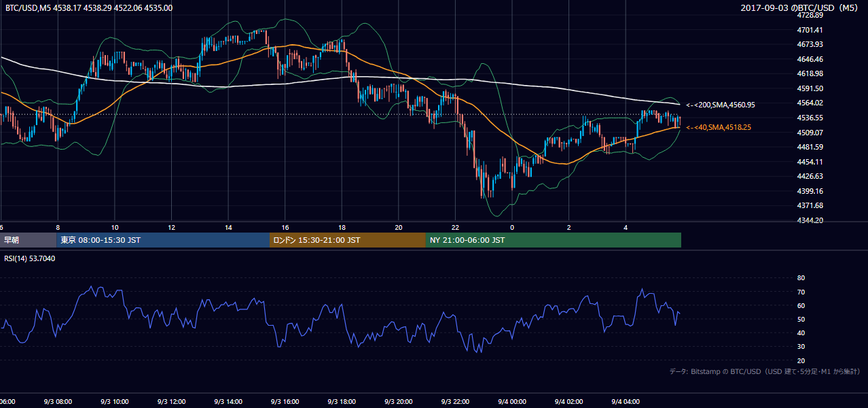Click the 200 SMA 4560.95 annotation
Viewport: 868px width, 408px height.
click(721, 105)
